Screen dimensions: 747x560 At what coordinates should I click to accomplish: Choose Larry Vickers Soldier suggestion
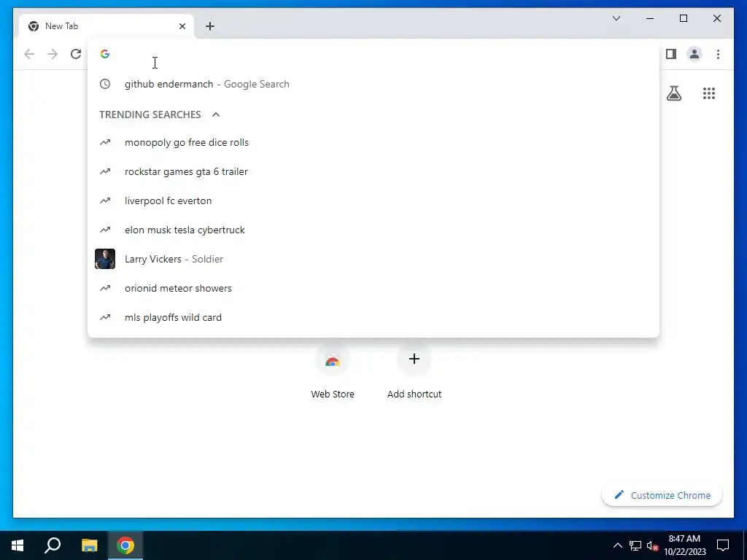[x=373, y=259]
